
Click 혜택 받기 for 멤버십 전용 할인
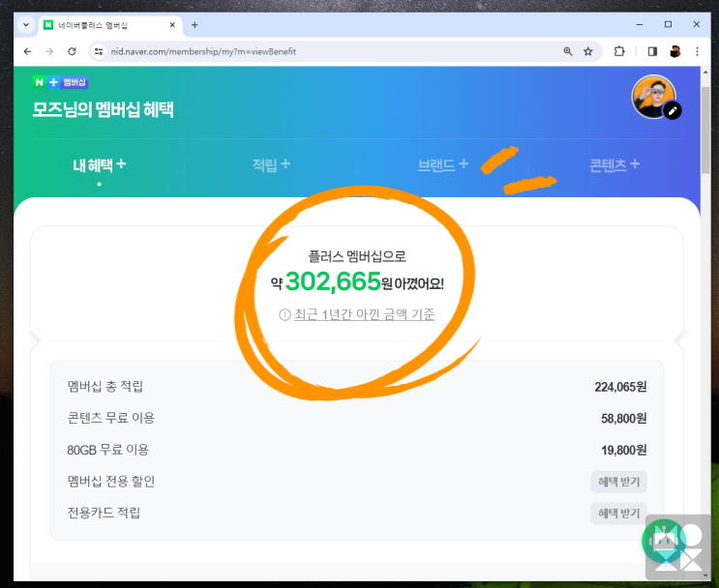618,482
